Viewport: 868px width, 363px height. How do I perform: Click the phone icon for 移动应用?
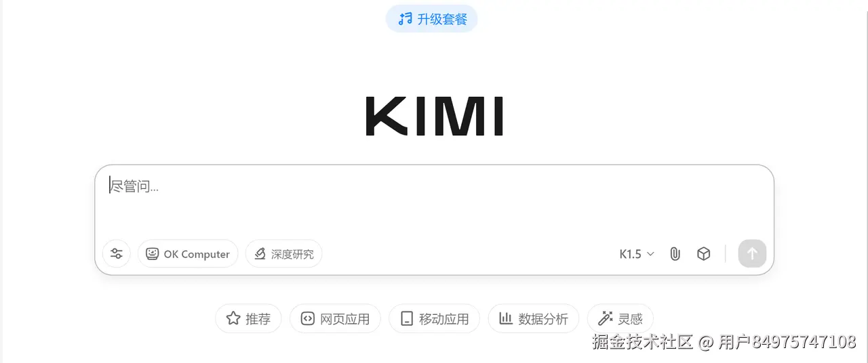click(407, 318)
